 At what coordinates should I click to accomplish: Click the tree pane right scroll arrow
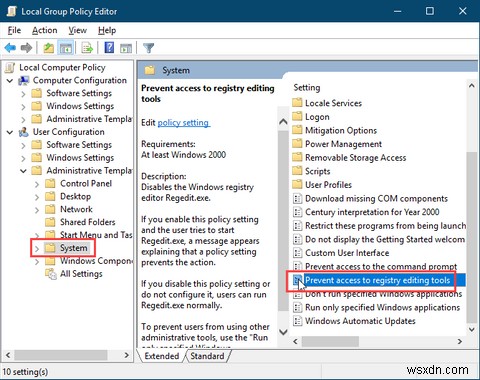click(126, 355)
